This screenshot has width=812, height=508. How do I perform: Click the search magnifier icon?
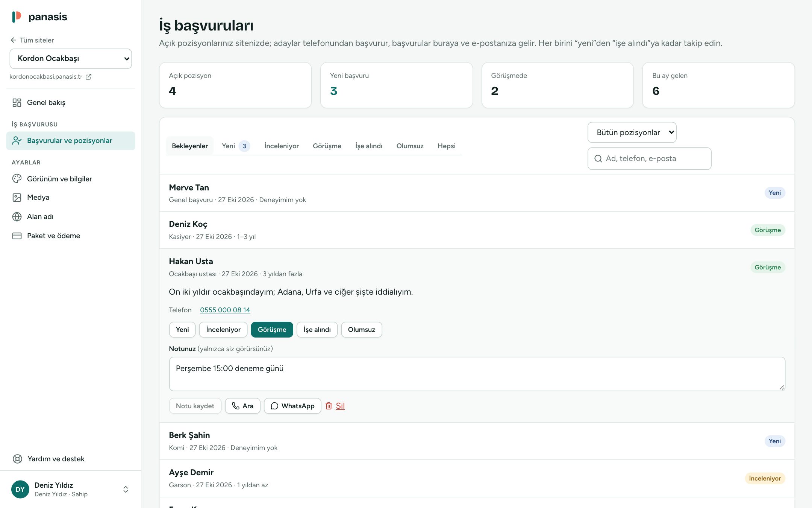598,159
